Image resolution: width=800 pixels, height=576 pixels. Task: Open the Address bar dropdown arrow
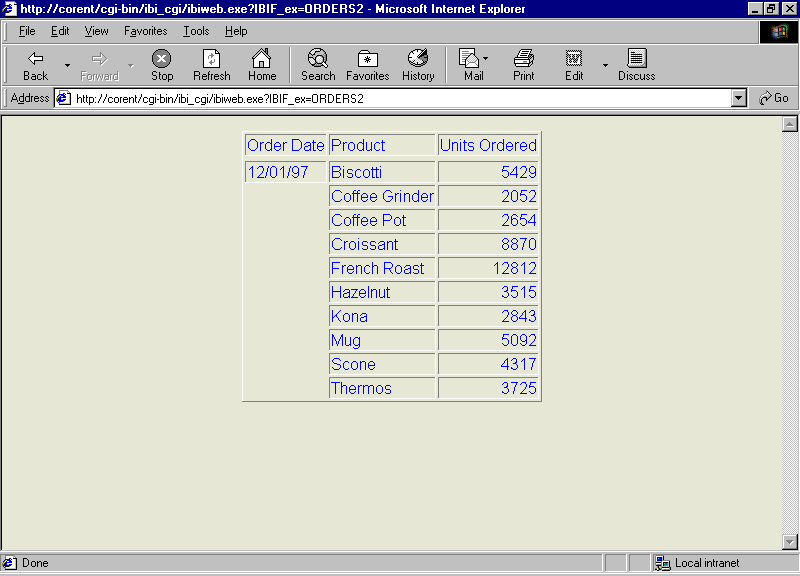point(739,98)
